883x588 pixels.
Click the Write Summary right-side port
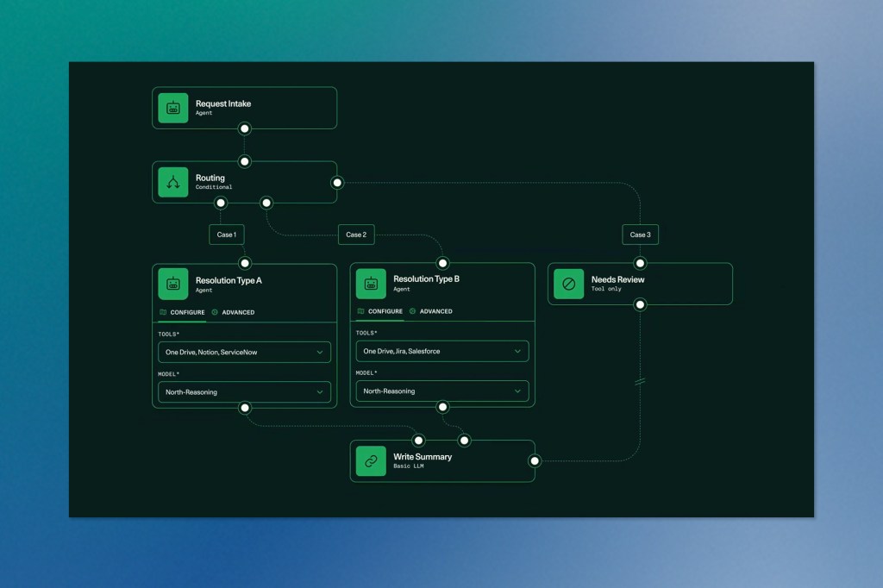click(x=535, y=461)
